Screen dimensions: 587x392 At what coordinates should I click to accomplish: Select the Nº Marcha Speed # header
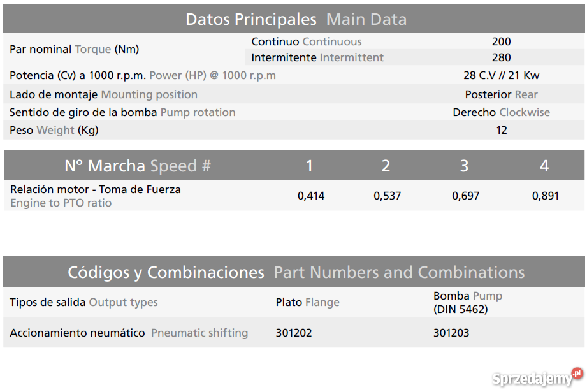[138, 166]
